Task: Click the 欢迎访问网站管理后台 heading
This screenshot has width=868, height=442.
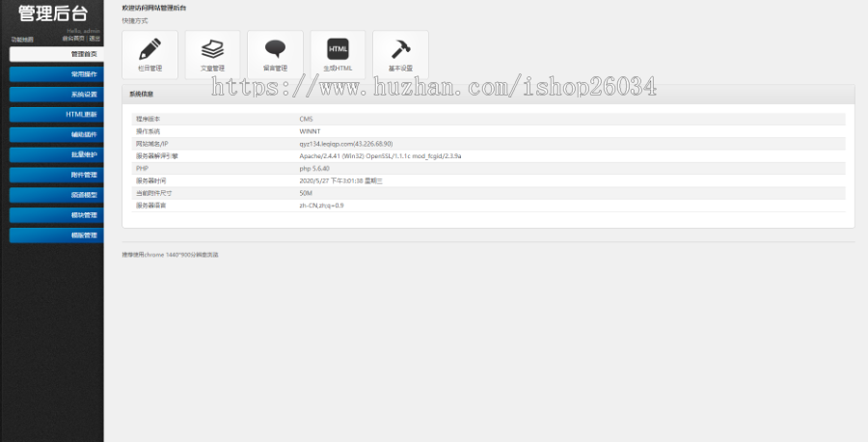Action: [154, 8]
